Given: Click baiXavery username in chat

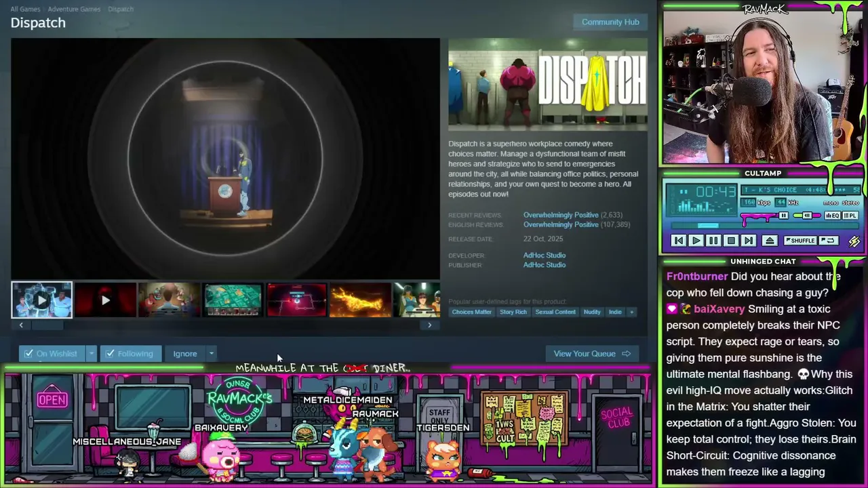Looking at the screenshot, I should point(719,309).
